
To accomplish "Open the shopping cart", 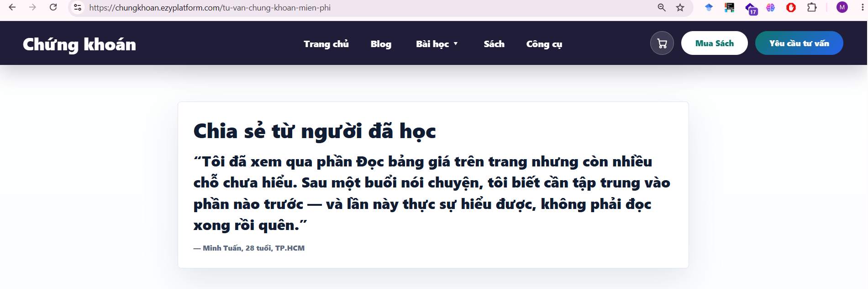I will click(662, 43).
